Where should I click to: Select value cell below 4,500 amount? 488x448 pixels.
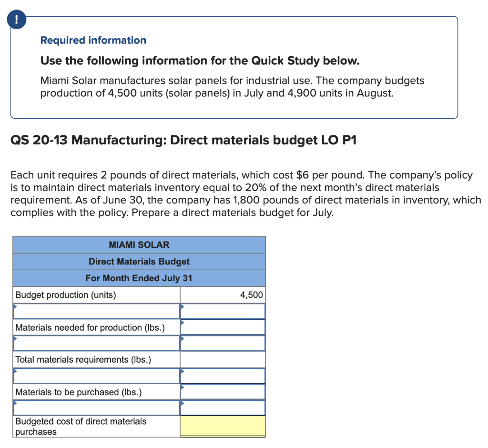coord(223,311)
